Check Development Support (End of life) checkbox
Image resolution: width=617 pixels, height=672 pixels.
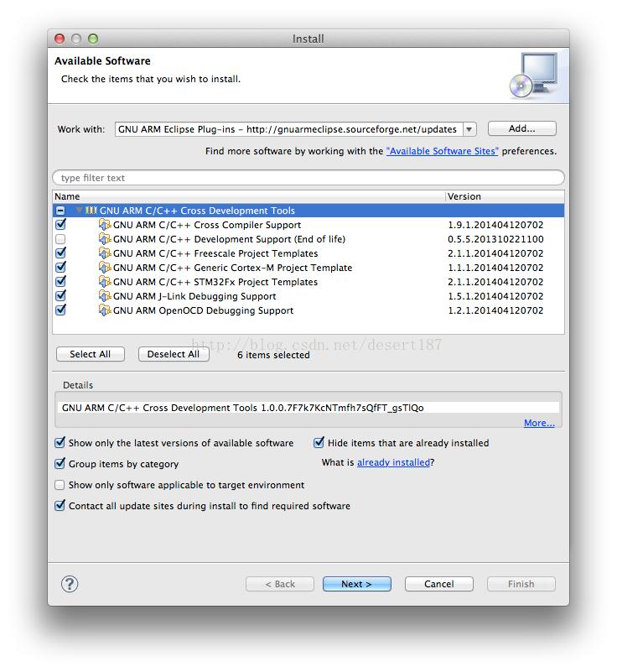60,239
